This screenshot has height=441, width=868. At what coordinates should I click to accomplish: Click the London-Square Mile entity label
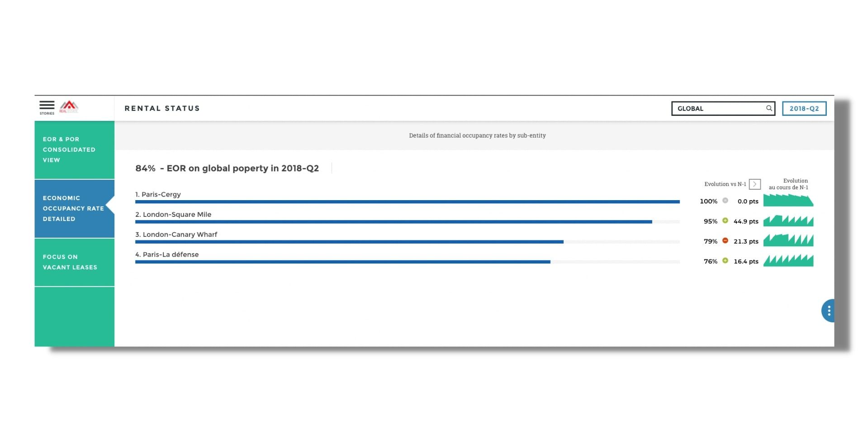pos(173,215)
